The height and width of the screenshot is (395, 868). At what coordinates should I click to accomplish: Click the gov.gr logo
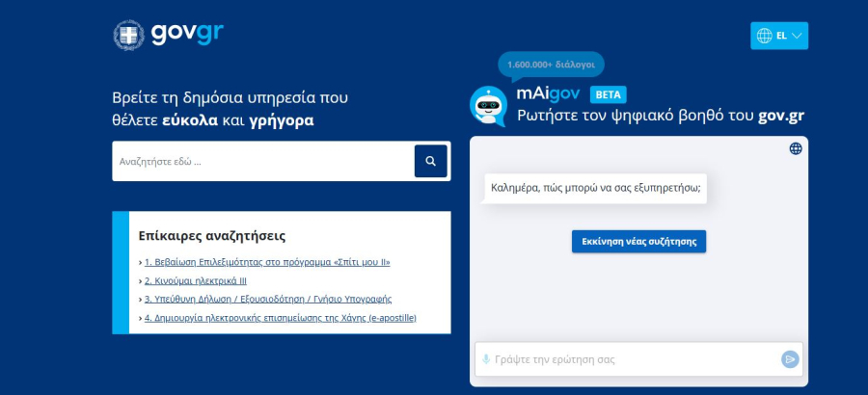click(x=168, y=35)
